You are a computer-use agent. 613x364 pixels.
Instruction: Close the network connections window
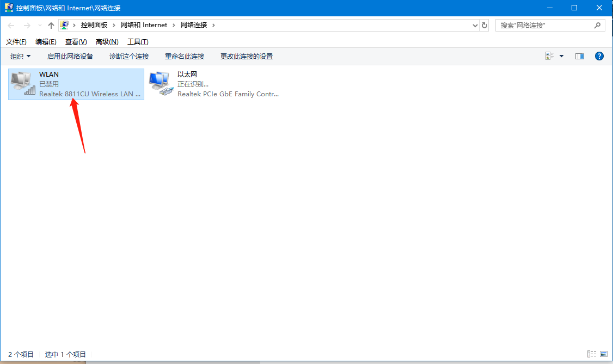pyautogui.click(x=599, y=8)
